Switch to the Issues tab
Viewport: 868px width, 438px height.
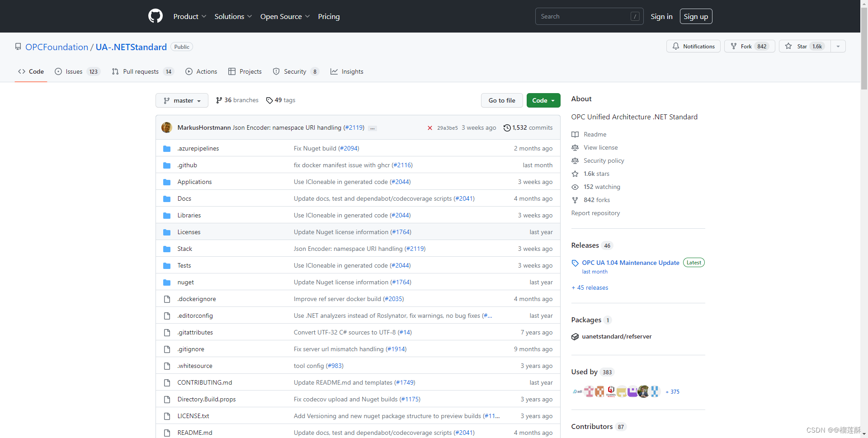click(x=77, y=71)
